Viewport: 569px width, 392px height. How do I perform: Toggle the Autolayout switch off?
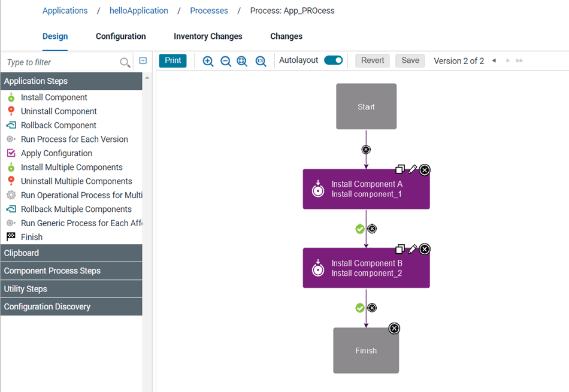332,60
